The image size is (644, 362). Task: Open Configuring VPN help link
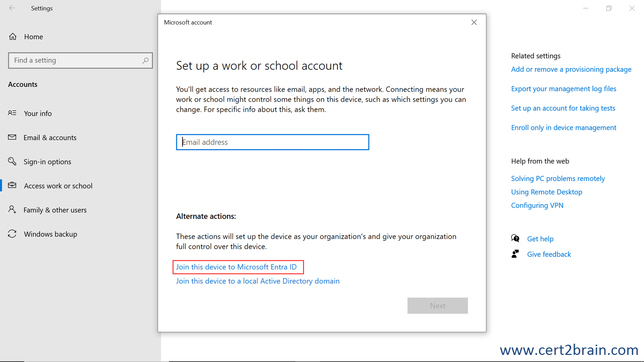537,205
